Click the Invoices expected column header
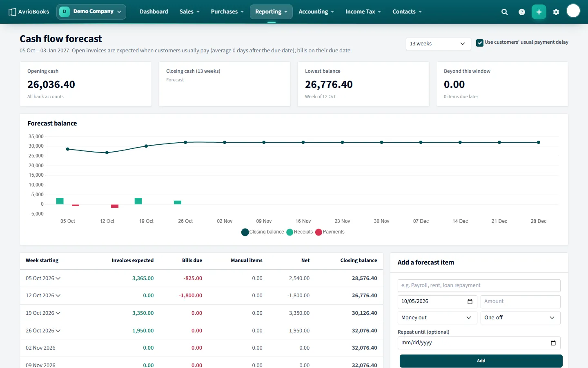Screen dimensions: 588x368 coord(133,260)
